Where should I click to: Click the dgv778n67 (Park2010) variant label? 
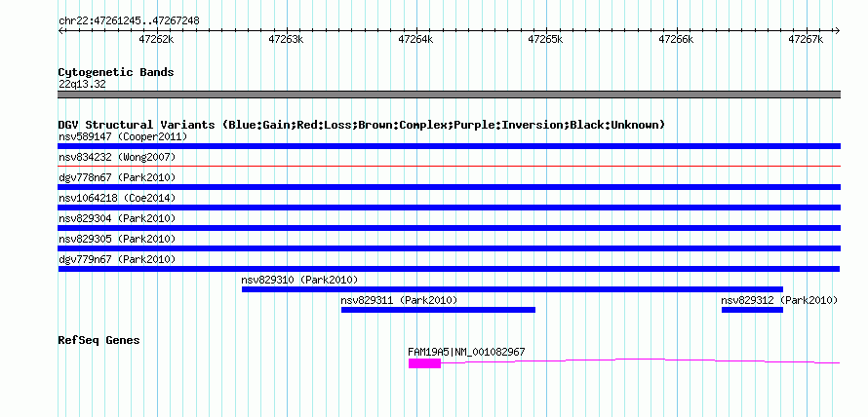click(117, 177)
